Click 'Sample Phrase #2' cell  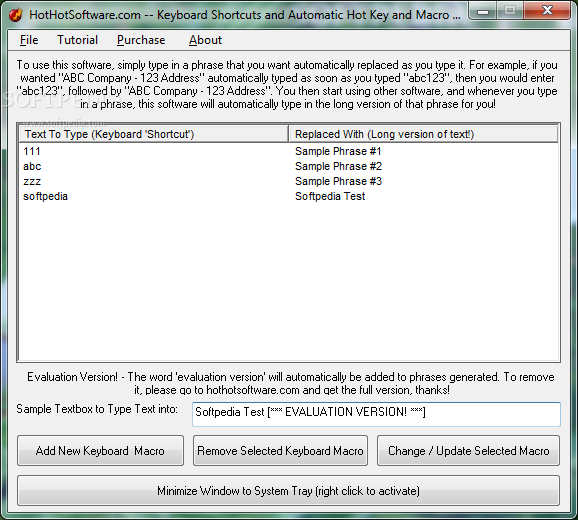(x=338, y=166)
